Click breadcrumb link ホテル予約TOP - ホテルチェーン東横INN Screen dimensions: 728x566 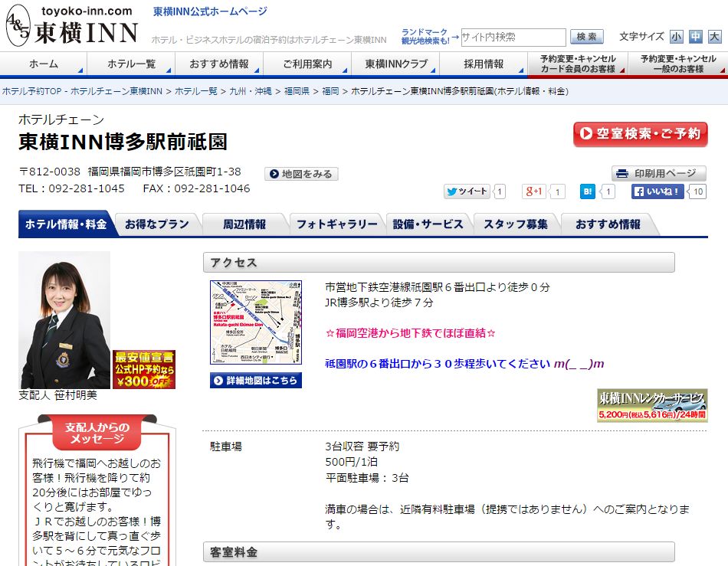click(x=82, y=91)
